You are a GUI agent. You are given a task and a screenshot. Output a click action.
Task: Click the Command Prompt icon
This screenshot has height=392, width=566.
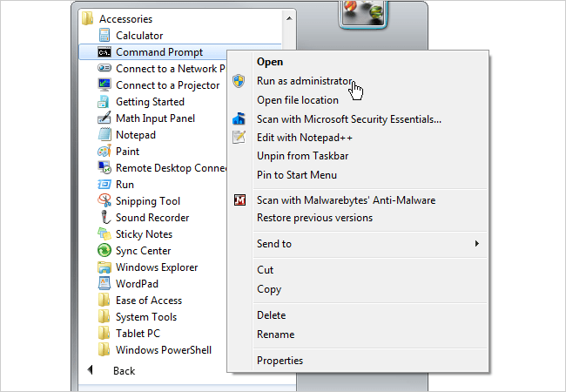[x=104, y=52]
